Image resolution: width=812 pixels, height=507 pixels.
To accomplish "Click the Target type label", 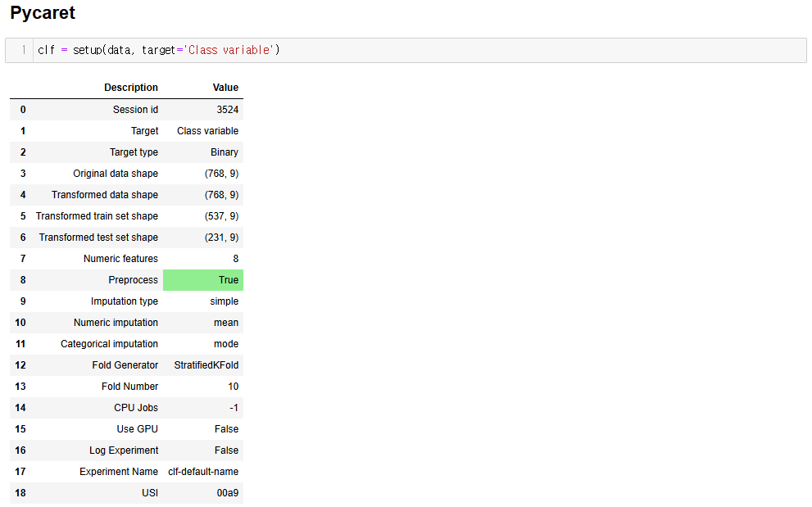I will [x=134, y=152].
